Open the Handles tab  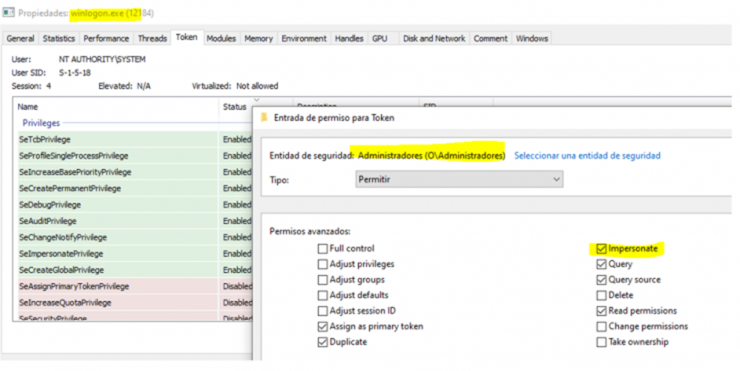(x=349, y=38)
